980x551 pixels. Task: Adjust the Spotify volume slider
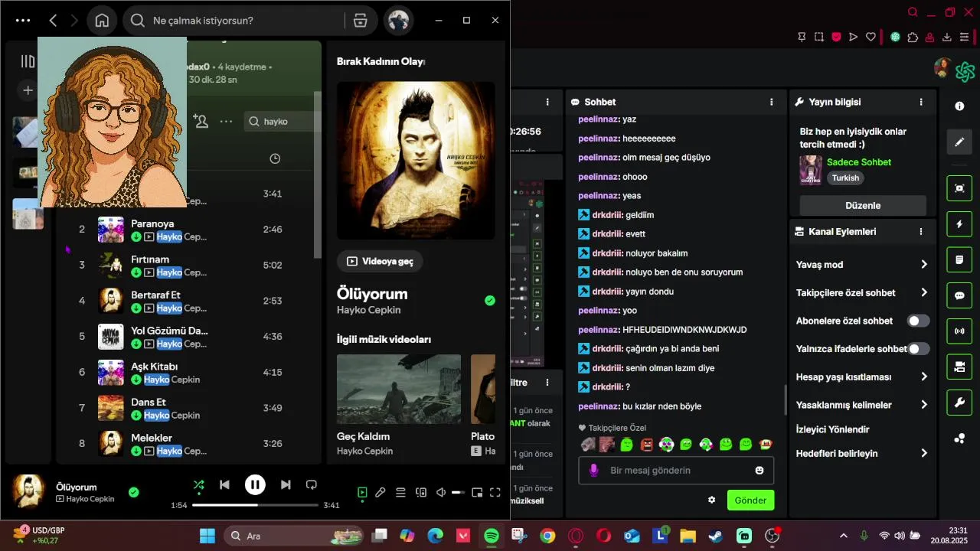pos(459,493)
